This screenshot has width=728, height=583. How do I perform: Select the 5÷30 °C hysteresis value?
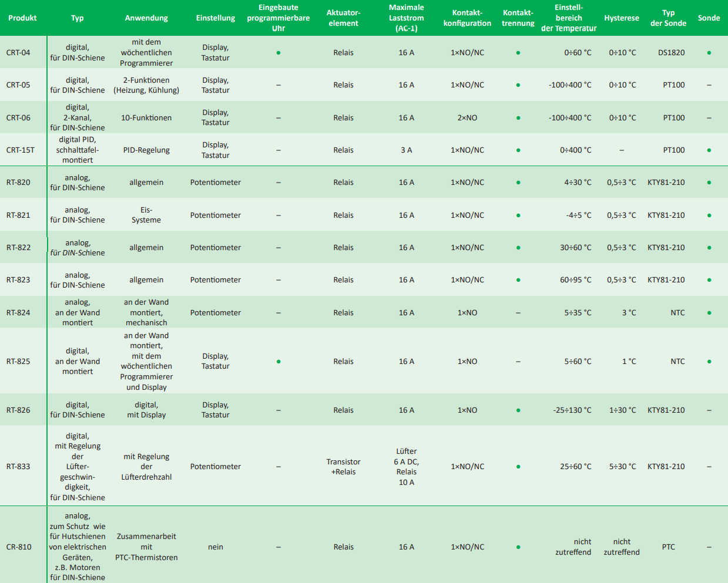(x=622, y=467)
